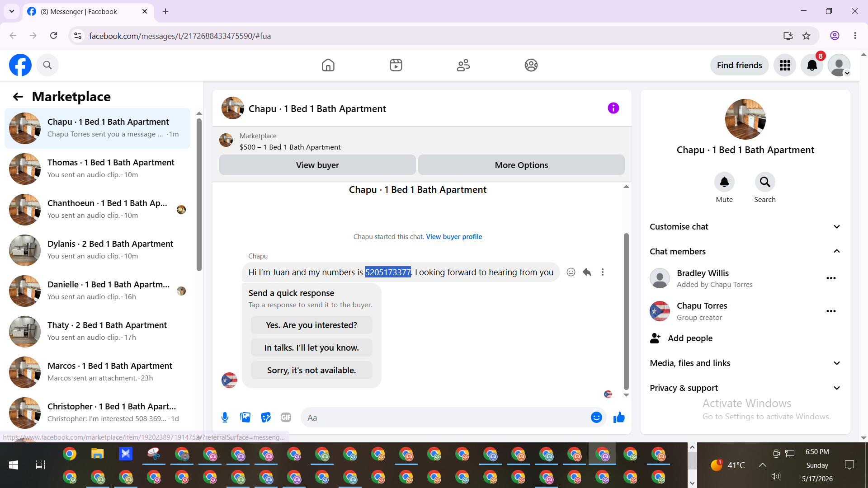Click the Find friends button
Image resolution: width=868 pixels, height=488 pixels.
click(740, 66)
